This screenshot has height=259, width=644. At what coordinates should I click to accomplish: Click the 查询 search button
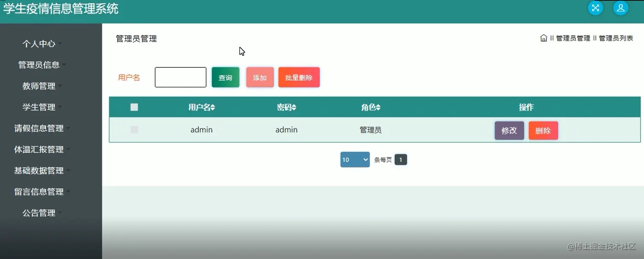tap(225, 77)
